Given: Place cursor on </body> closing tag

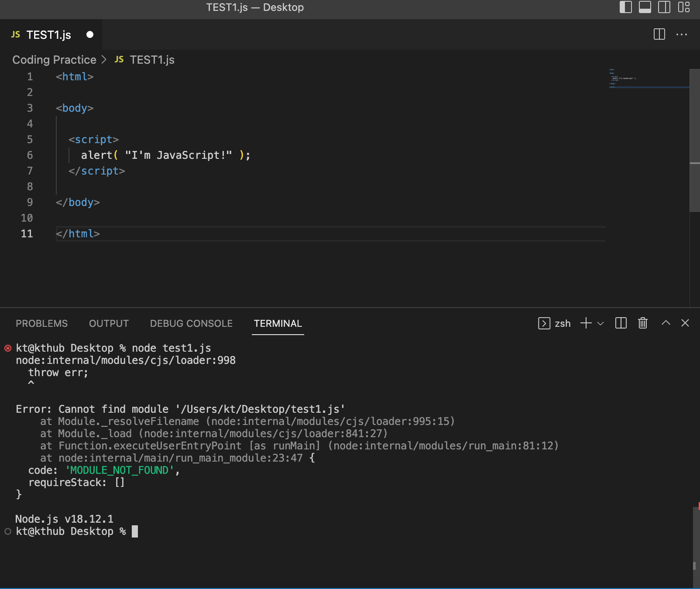Looking at the screenshot, I should tap(78, 202).
